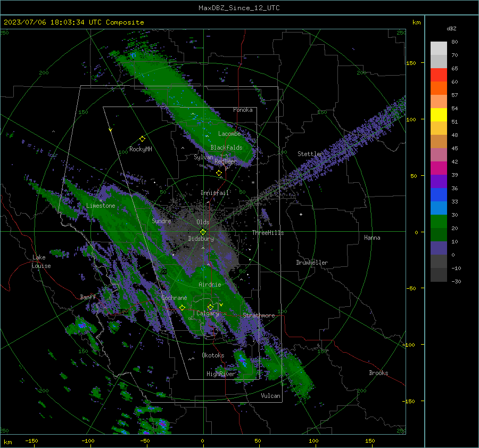Click the Vulcan city label

point(270,396)
